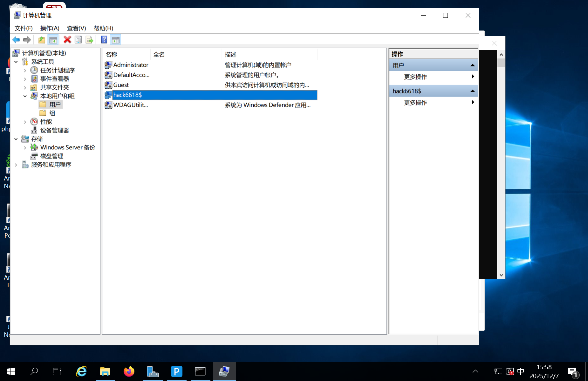This screenshot has height=381, width=588.
Task: Expand the 共享文件夹 tree node
Action: [25, 87]
